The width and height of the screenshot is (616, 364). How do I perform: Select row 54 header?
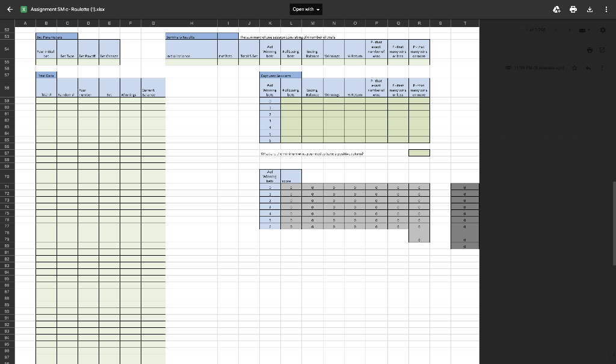7,49
